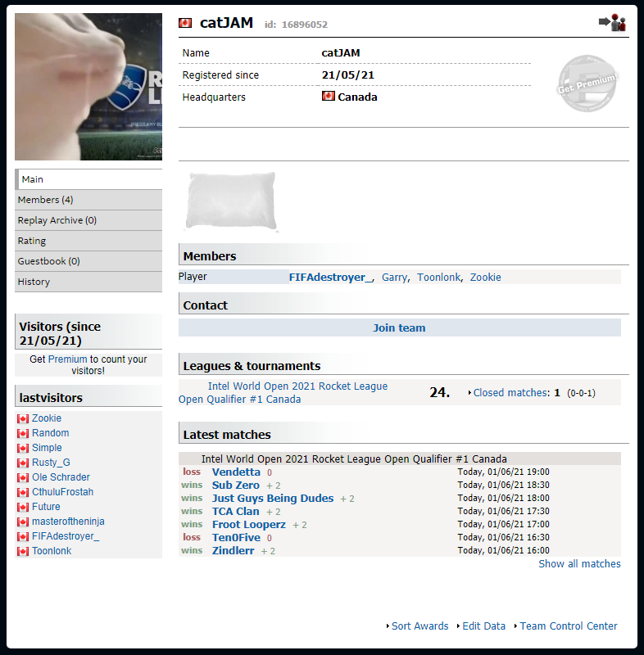Viewport: 644px width, 655px height.
Task: Open CthuluFrostah in lastvisitors list
Action: point(63,492)
